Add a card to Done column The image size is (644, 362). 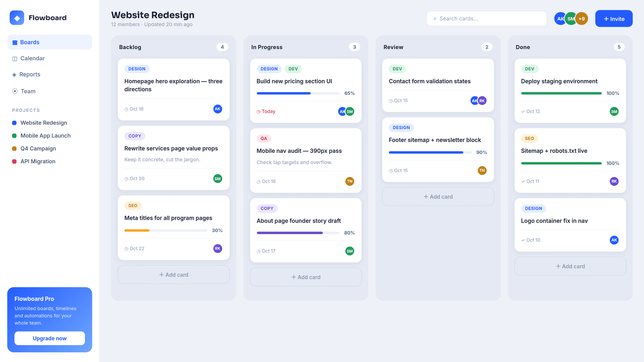click(x=570, y=266)
